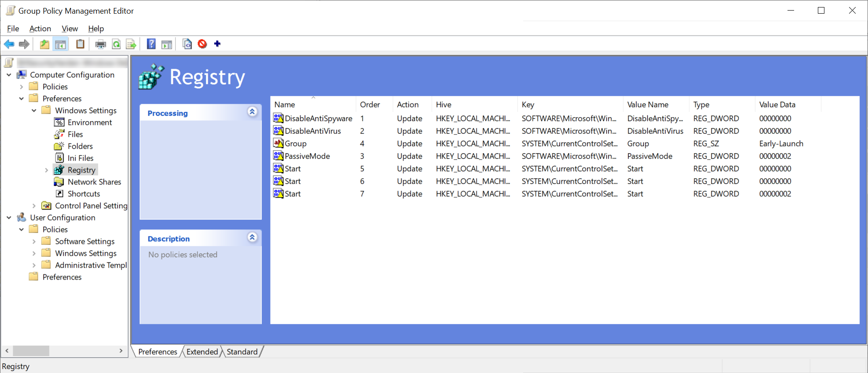Viewport: 868px width, 373px height.
Task: Sort by the Hive column header
Action: pyautogui.click(x=475, y=104)
